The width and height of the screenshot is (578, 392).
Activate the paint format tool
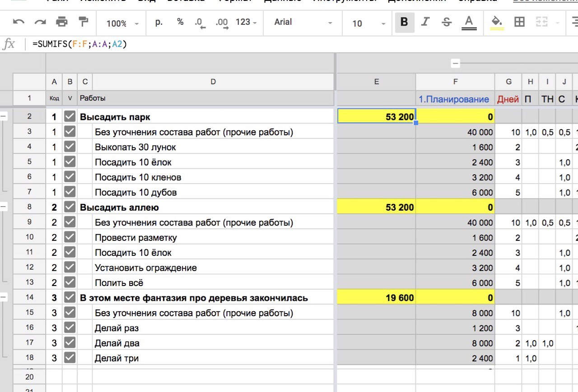pyautogui.click(x=84, y=22)
